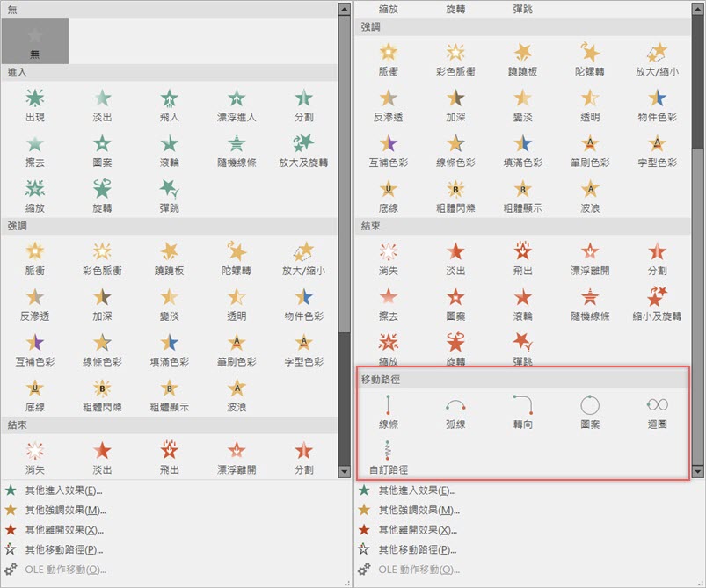This screenshot has height=588, width=706.
Task: Select the 無 (None) animation thumbnail
Action: [35, 41]
